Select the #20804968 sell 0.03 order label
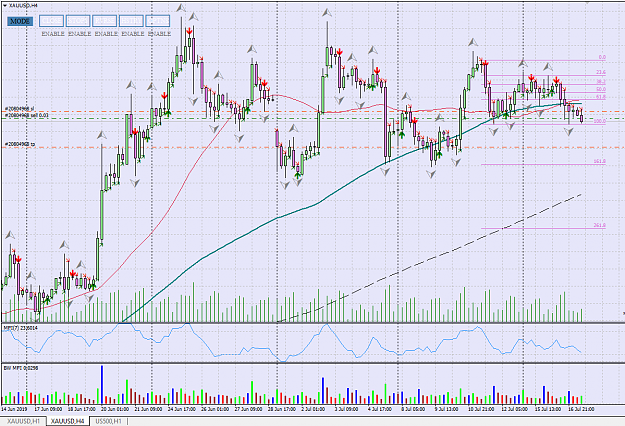 pos(27,115)
